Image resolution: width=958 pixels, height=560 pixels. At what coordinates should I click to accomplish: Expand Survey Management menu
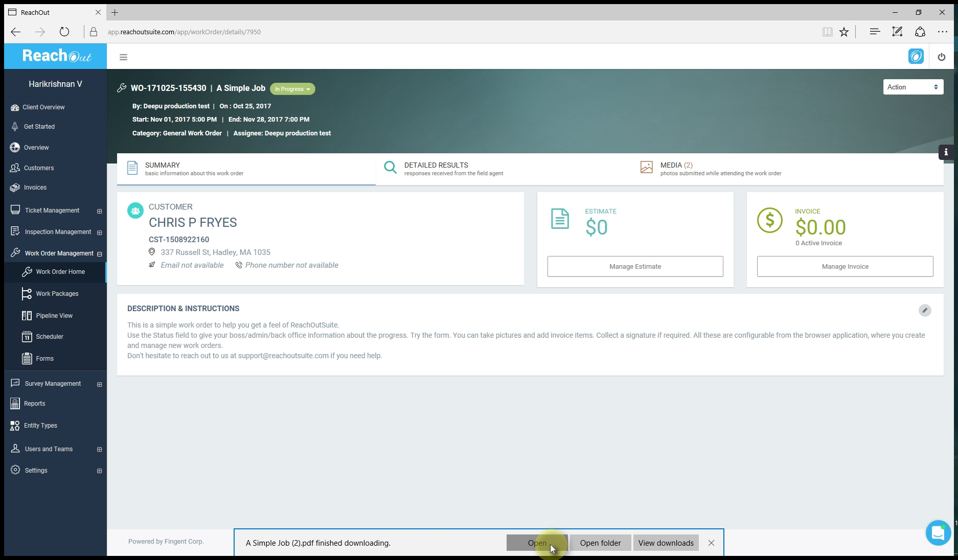click(99, 384)
